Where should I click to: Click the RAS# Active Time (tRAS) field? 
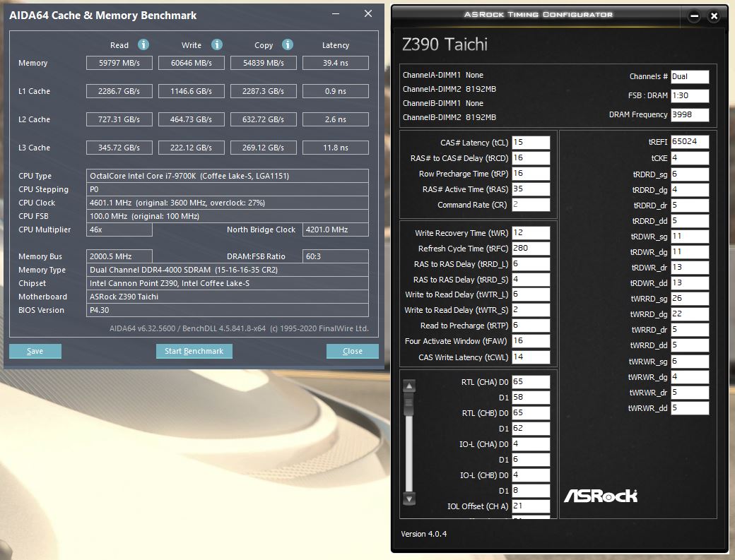click(531, 189)
